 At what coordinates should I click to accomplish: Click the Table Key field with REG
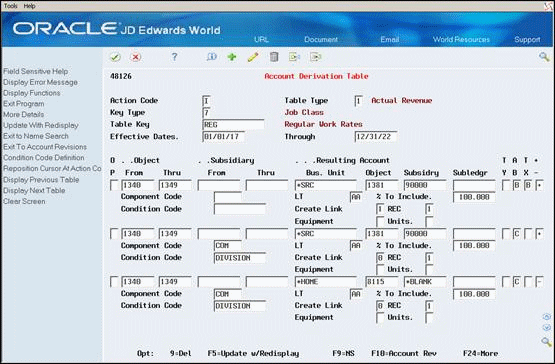point(233,125)
